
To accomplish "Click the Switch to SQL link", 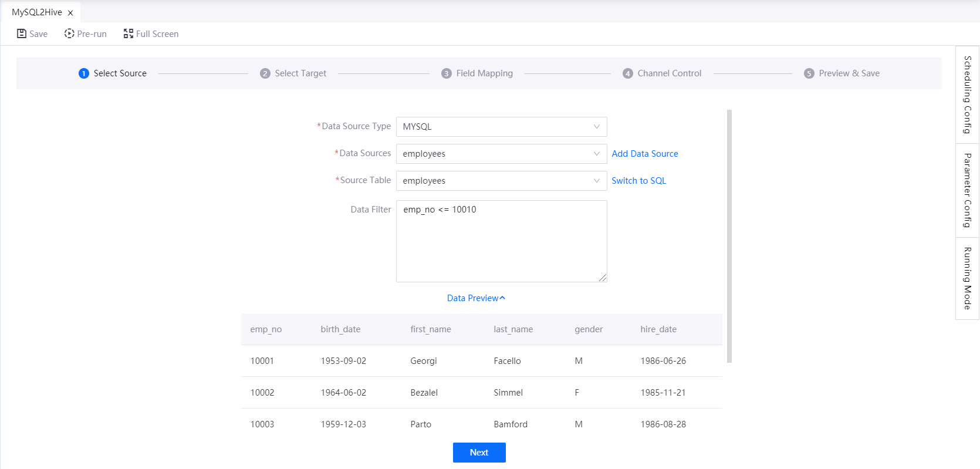I will [x=638, y=181].
